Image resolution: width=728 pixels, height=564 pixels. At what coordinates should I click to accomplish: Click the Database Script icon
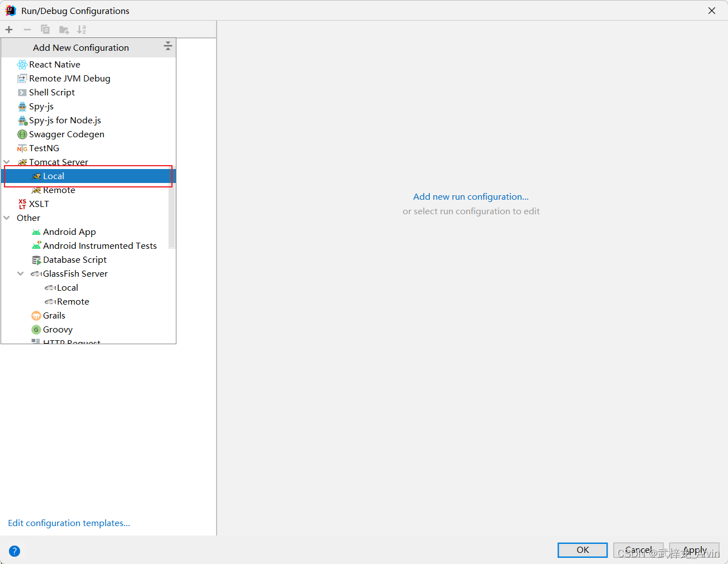point(36,260)
